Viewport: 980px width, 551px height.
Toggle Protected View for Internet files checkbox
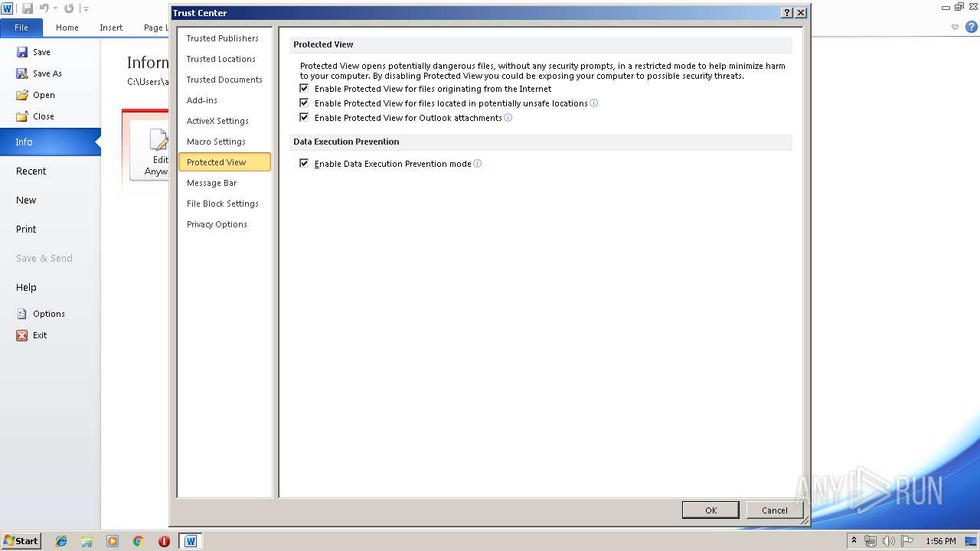click(304, 89)
